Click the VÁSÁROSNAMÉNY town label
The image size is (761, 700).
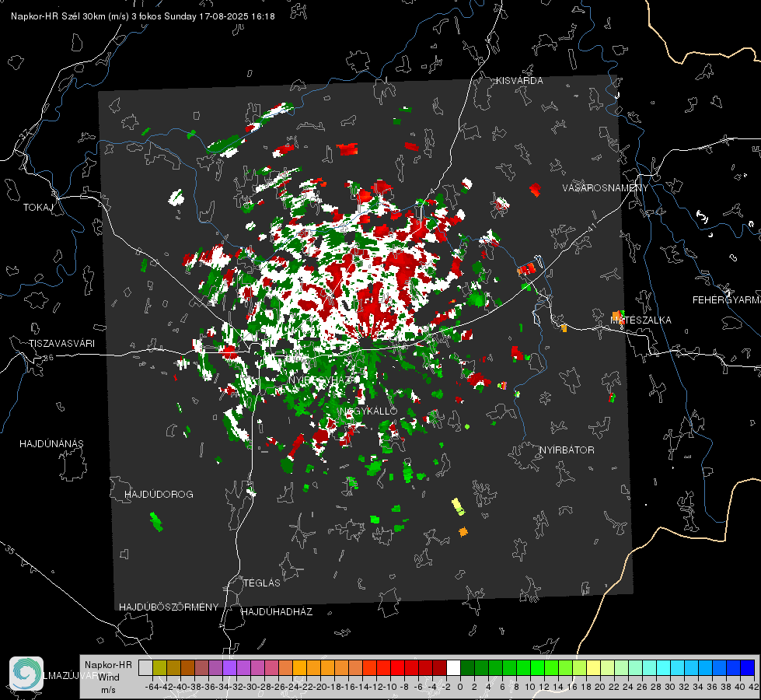(x=606, y=188)
